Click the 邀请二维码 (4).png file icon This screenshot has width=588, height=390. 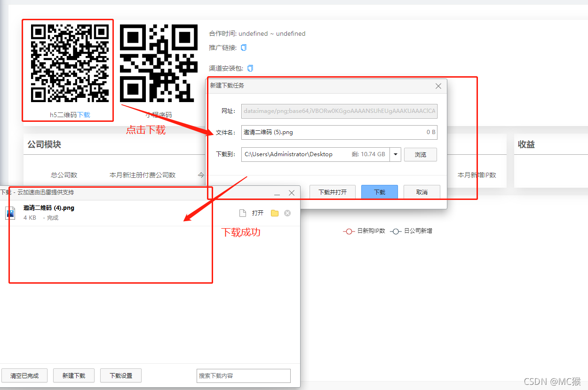coord(10,213)
